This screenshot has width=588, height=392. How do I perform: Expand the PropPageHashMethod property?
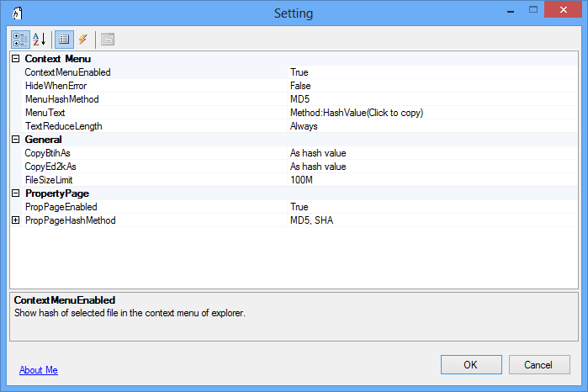[16, 220]
